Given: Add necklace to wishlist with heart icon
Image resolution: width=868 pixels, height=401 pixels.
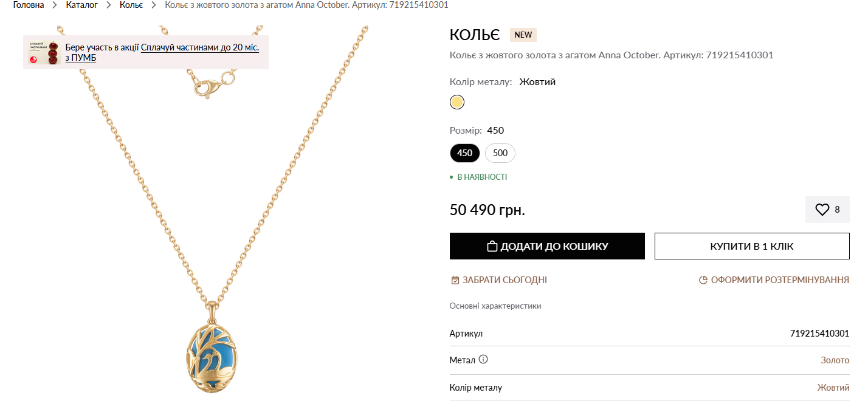Looking at the screenshot, I should pos(822,210).
